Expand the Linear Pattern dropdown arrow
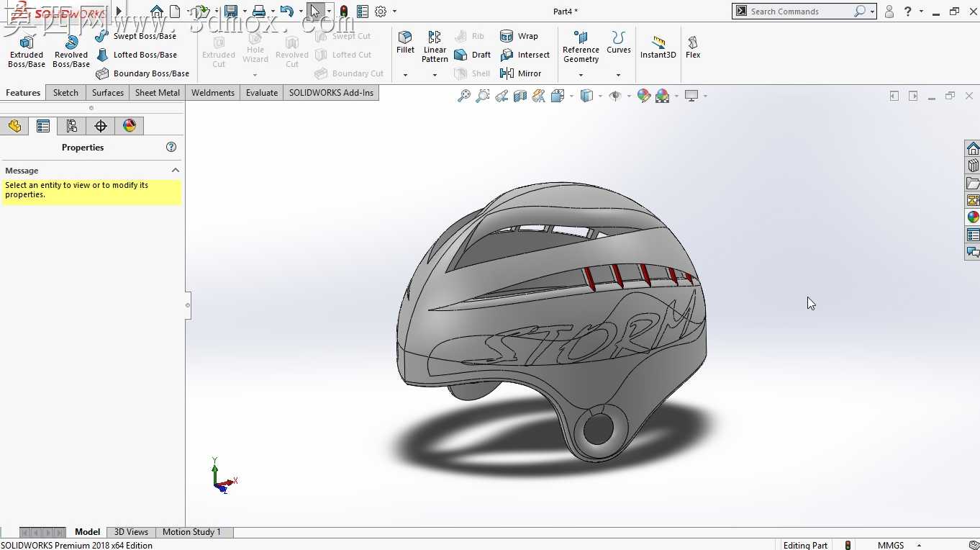The image size is (980, 550). (435, 75)
